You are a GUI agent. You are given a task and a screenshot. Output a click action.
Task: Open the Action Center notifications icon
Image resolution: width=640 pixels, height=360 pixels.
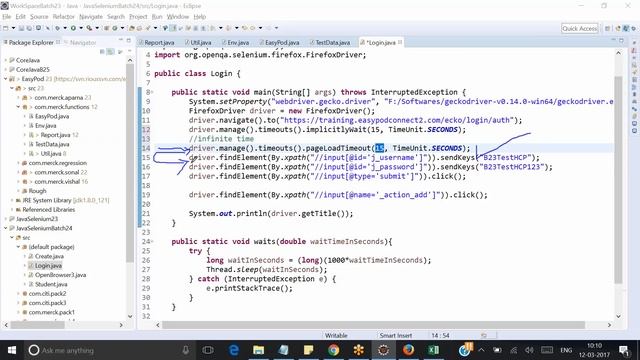tap(624, 350)
